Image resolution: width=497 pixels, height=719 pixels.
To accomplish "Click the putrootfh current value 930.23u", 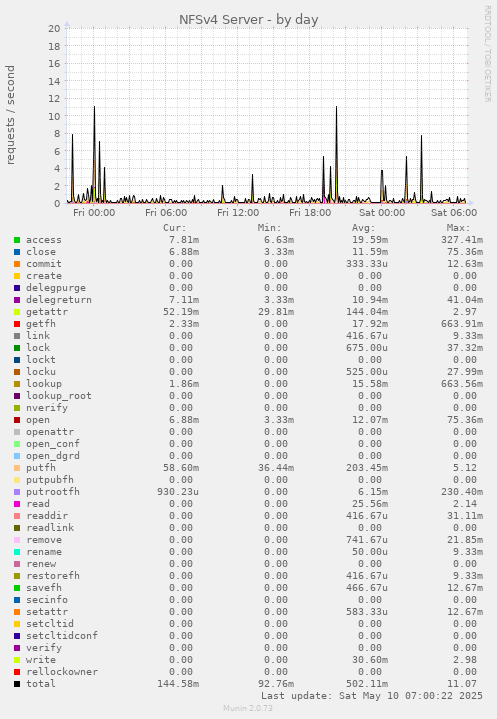I will [178, 492].
